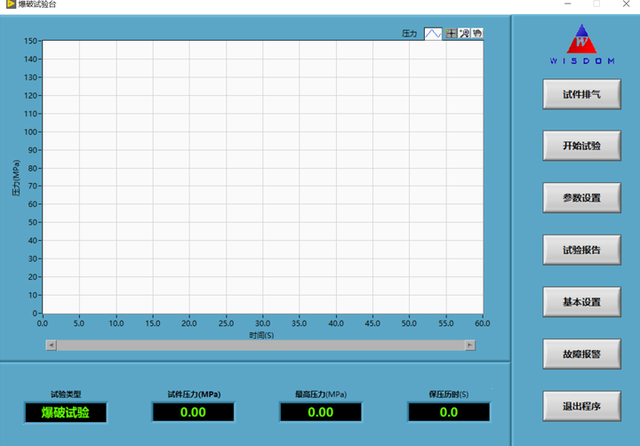Click the 最高压力 value field

pos(321,412)
